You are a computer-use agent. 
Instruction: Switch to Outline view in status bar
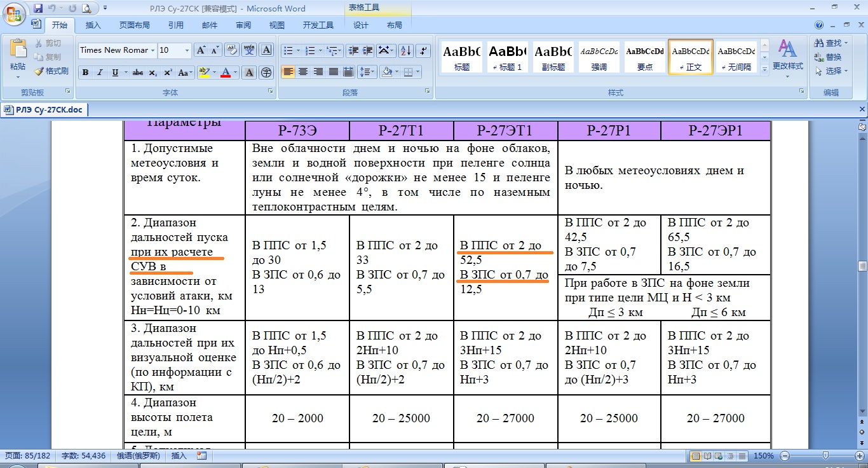[x=730, y=456]
